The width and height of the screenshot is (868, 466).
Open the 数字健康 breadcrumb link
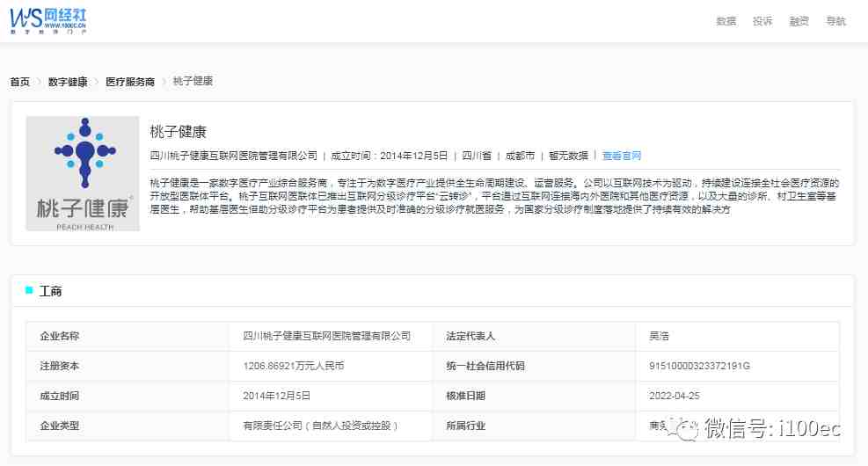tap(68, 82)
